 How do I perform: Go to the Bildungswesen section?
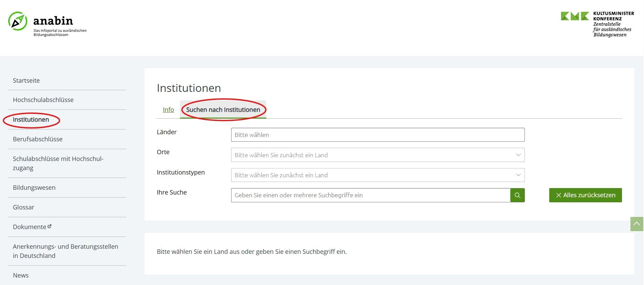click(x=34, y=187)
